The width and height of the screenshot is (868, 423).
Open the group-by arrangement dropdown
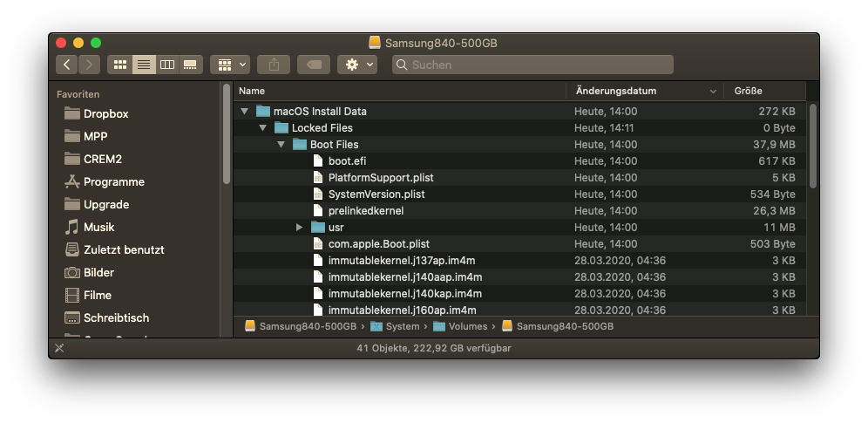click(x=230, y=65)
